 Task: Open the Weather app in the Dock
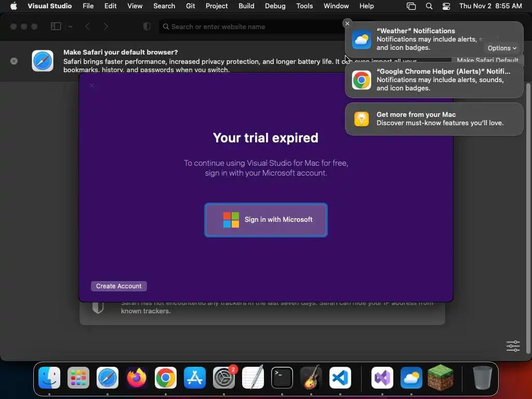point(411,377)
